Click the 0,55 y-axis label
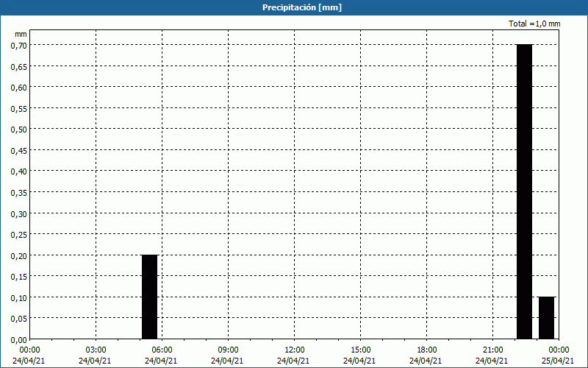 click(19, 108)
